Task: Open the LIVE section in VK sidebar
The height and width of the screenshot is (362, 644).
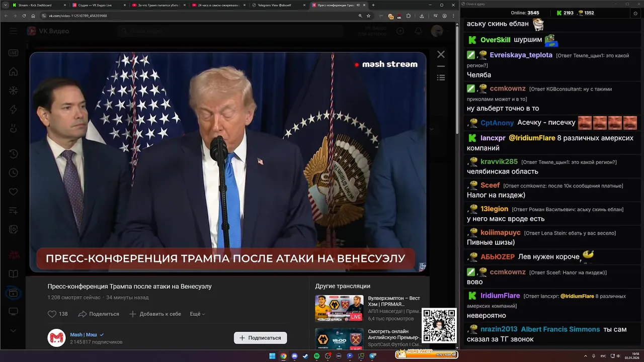Action: (x=13, y=52)
